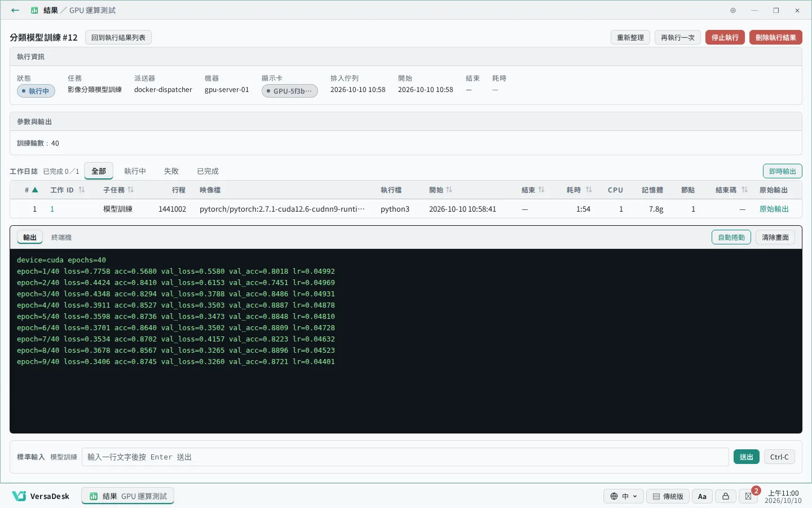Click the standard input text field
The height and width of the screenshot is (508, 812).
[405, 457]
